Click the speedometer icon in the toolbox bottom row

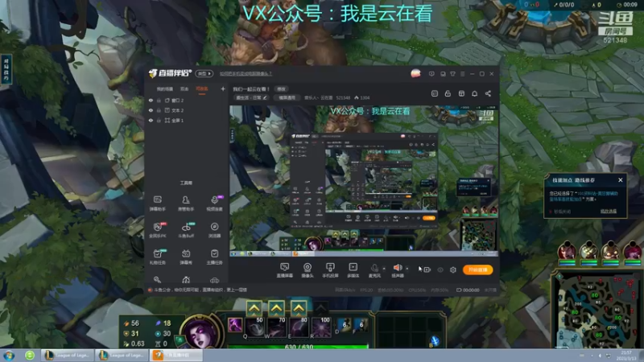coord(186,280)
